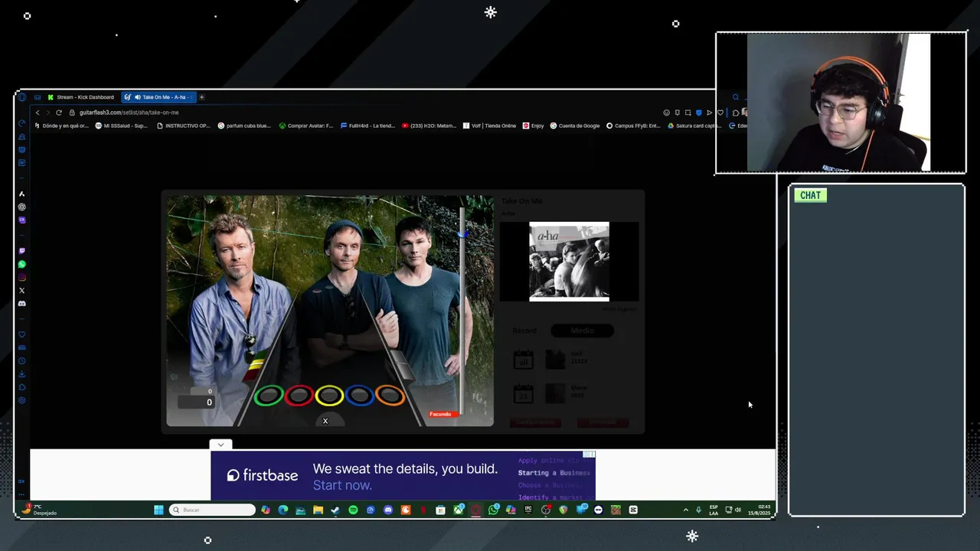Screen dimensions: 980x551
Task: Click the a-ha album cover thumbnail
Action: pyautogui.click(x=569, y=262)
